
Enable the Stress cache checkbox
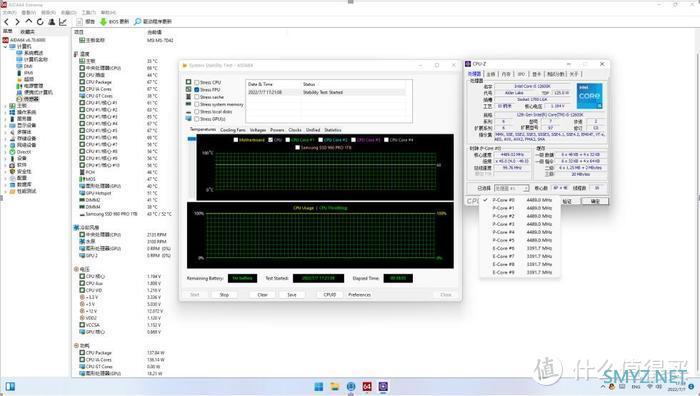[196, 97]
